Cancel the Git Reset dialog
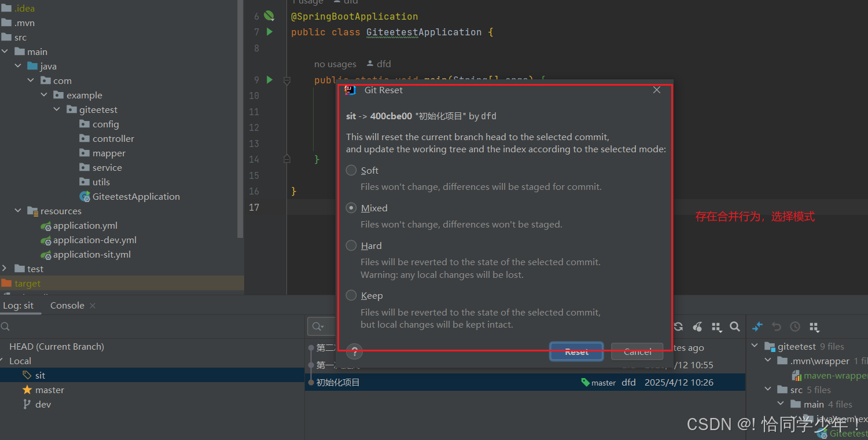The image size is (868, 440). pyautogui.click(x=637, y=351)
